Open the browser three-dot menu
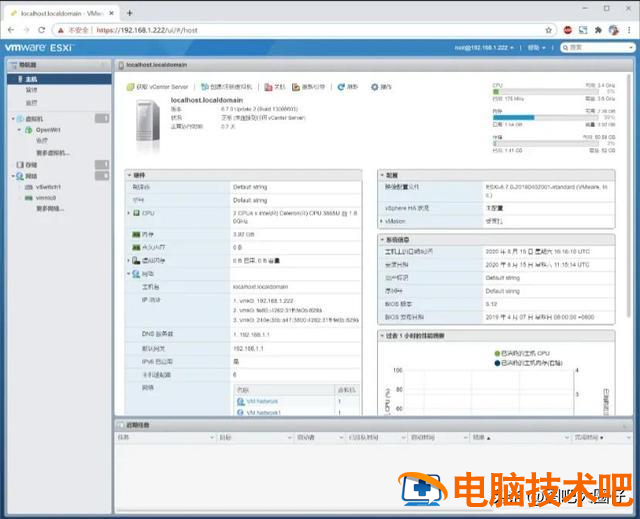Screen dimensions: 640x519 click(629, 30)
